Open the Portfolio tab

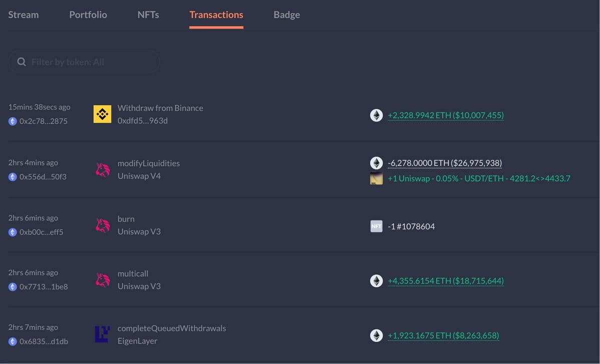click(x=88, y=14)
